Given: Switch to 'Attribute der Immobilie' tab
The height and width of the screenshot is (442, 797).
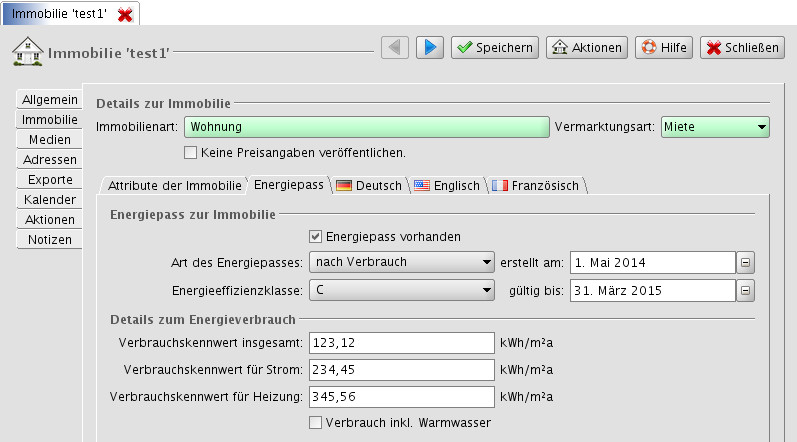Looking at the screenshot, I should 174,186.
